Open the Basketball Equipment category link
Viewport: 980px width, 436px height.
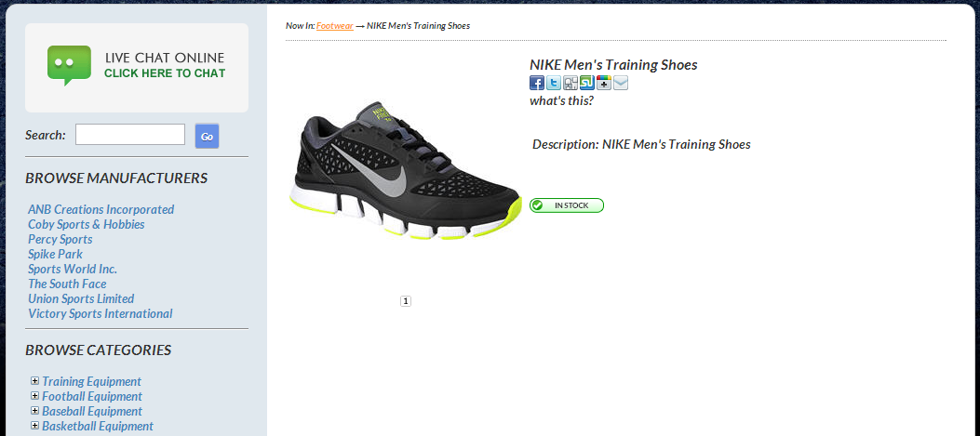pos(98,427)
